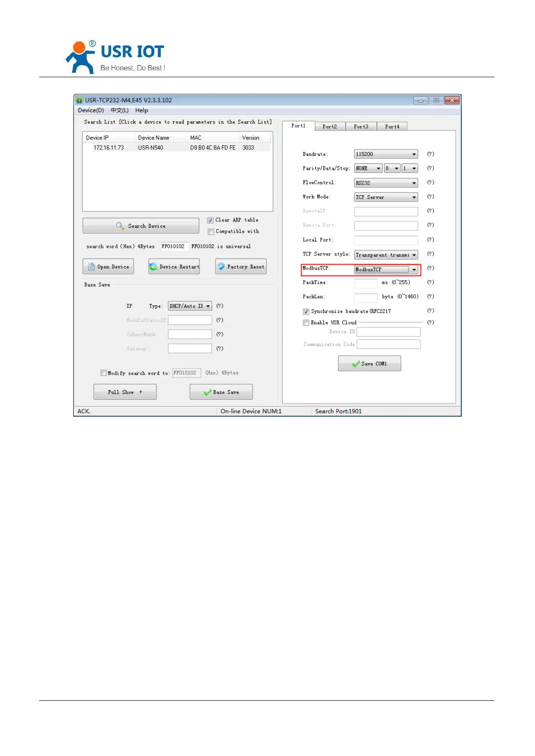The height and width of the screenshot is (756, 535).
Task: Click the RemoteIP (?) help icon
Action: pos(431,211)
